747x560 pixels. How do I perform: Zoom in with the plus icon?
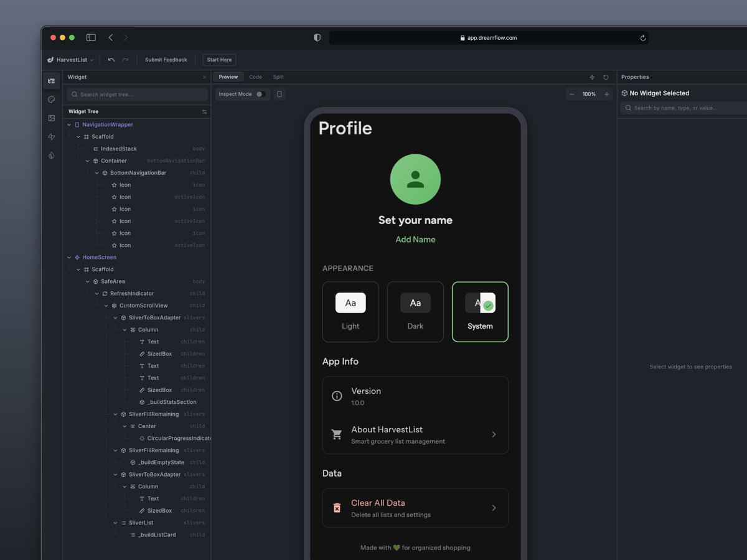pos(607,94)
